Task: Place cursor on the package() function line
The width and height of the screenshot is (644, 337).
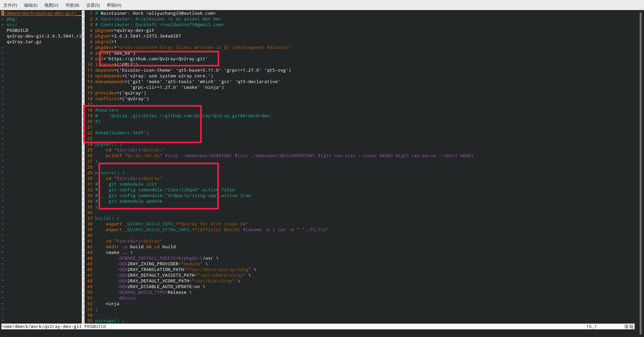Action: tap(110, 321)
